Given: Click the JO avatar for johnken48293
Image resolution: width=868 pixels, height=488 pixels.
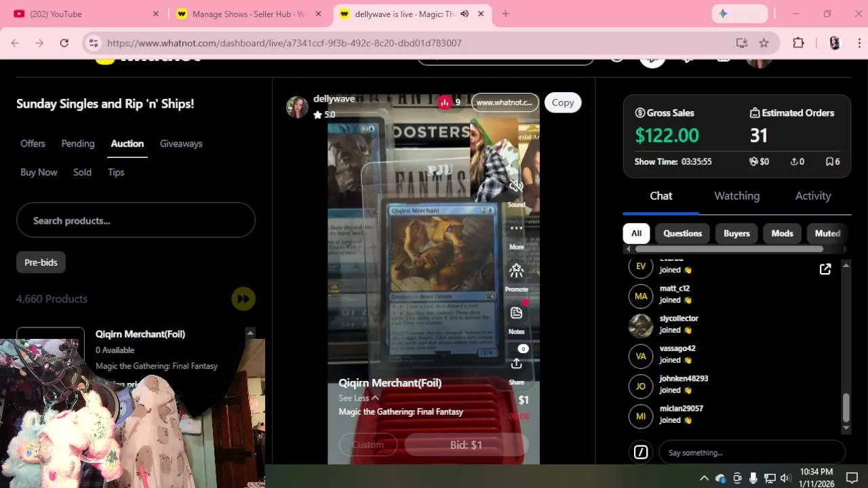Looking at the screenshot, I should point(641,386).
